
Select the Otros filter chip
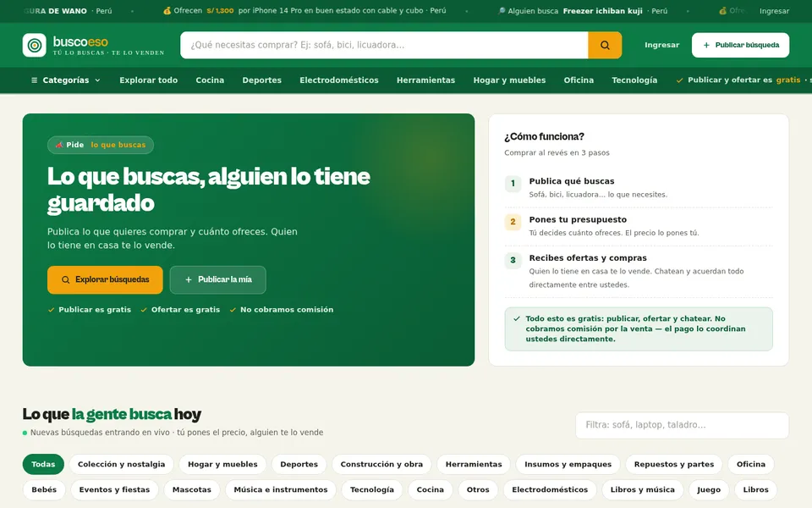(478, 490)
